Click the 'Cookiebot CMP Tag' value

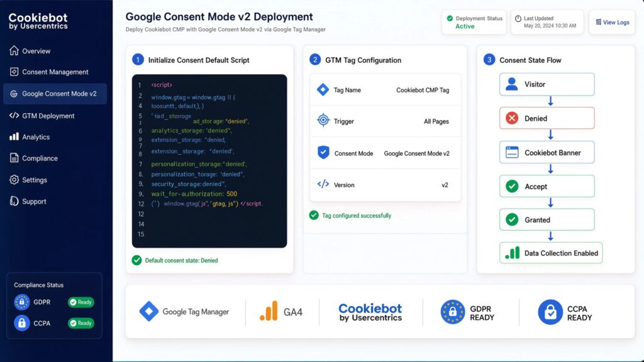(x=423, y=90)
